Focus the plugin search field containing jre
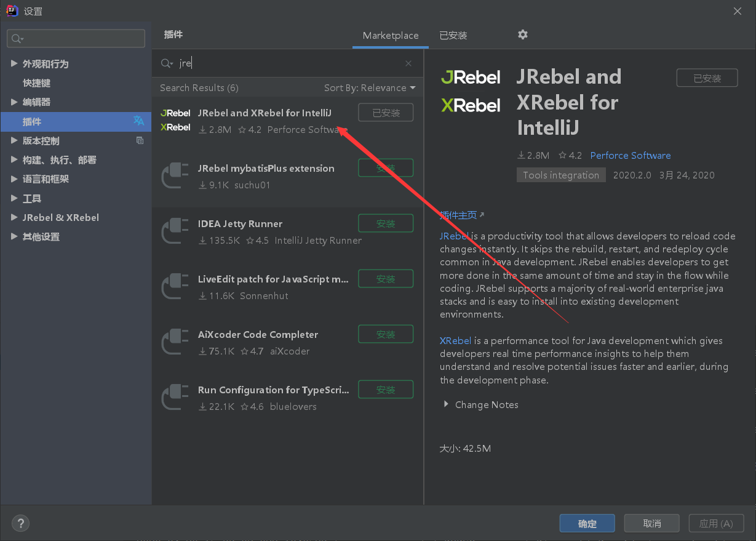Image resolution: width=756 pixels, height=541 pixels. coord(287,63)
